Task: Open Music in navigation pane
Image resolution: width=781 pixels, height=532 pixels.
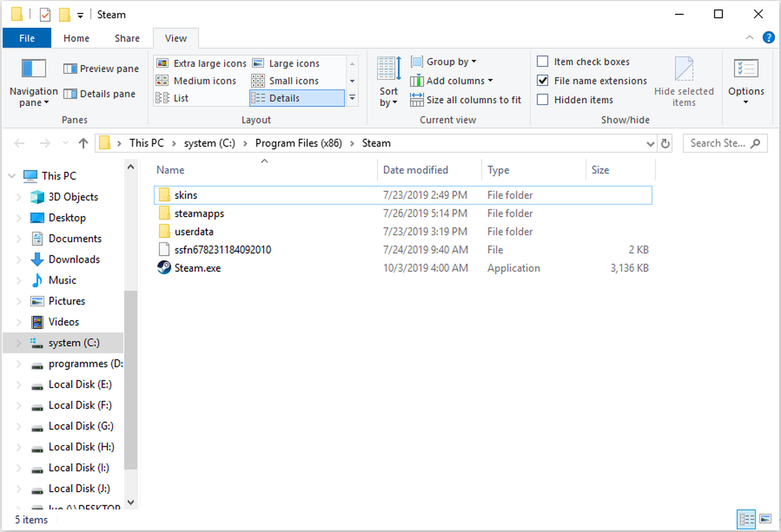Action: [x=62, y=280]
